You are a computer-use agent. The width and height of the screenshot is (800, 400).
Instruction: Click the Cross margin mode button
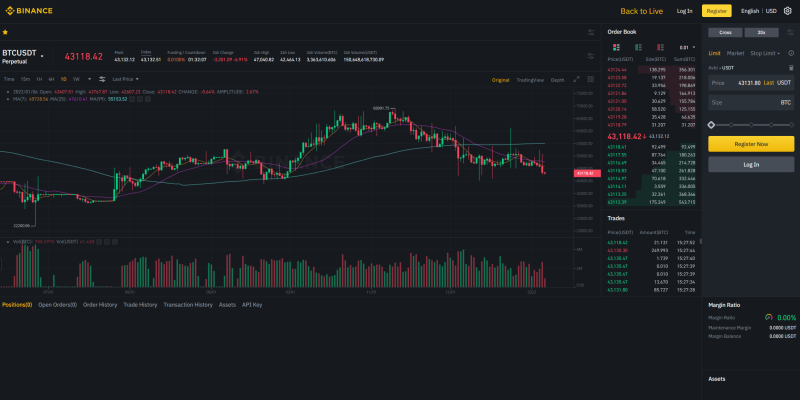[x=725, y=32]
